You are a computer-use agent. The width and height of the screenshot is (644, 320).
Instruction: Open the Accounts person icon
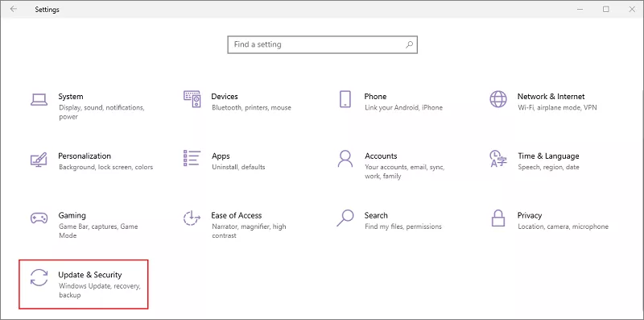[345, 158]
